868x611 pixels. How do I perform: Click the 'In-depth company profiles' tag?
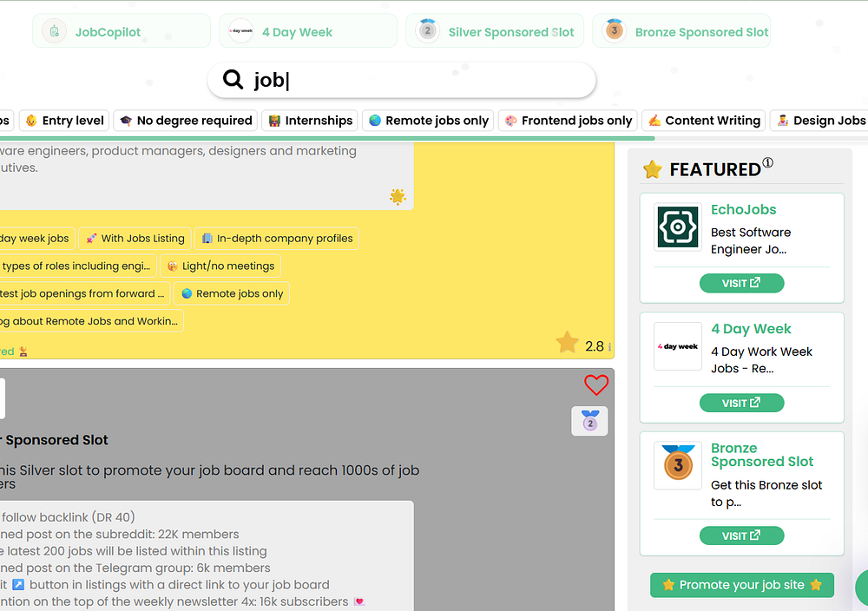pyautogui.click(x=277, y=239)
